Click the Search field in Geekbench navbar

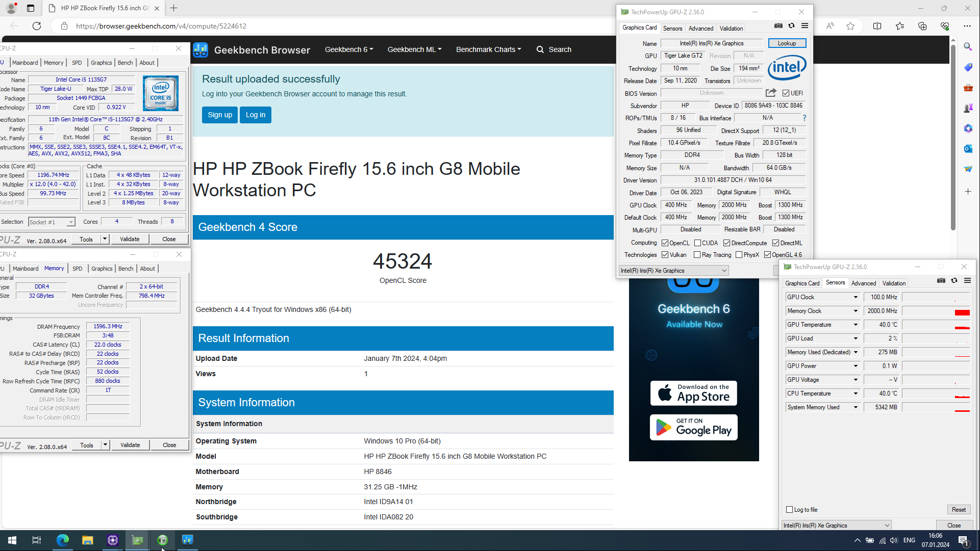[554, 49]
